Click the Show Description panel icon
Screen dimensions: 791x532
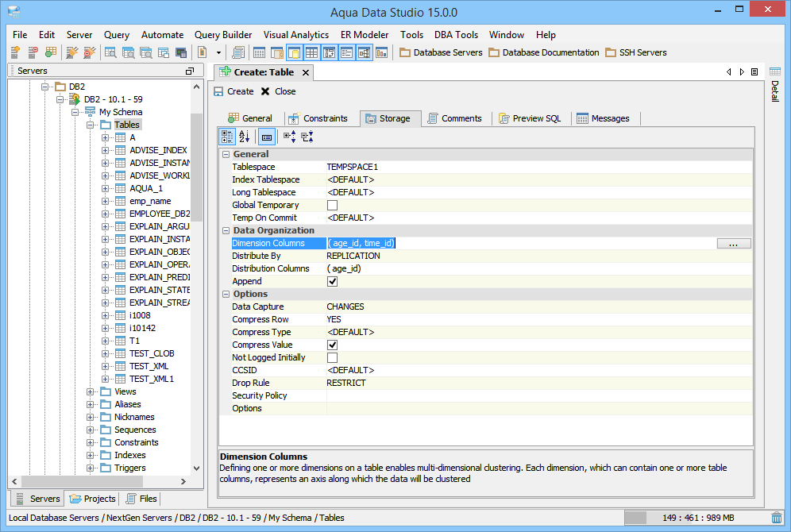(x=267, y=137)
